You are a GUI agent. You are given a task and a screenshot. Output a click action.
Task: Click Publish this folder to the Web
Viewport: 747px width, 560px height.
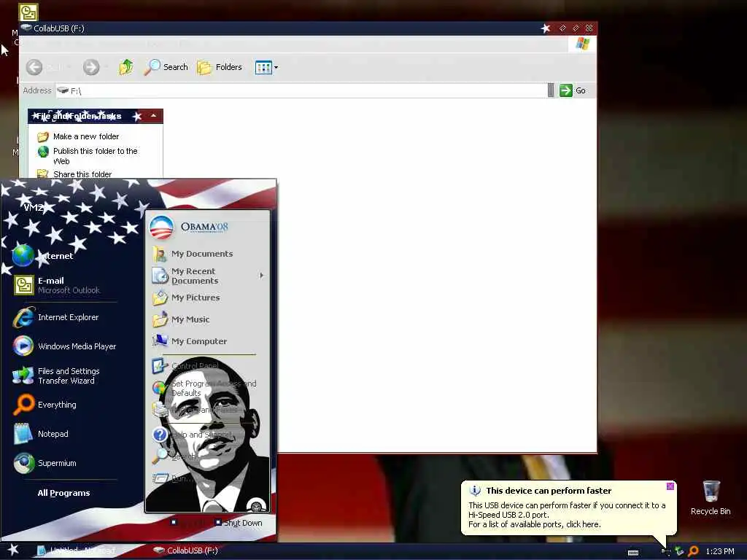(x=96, y=156)
